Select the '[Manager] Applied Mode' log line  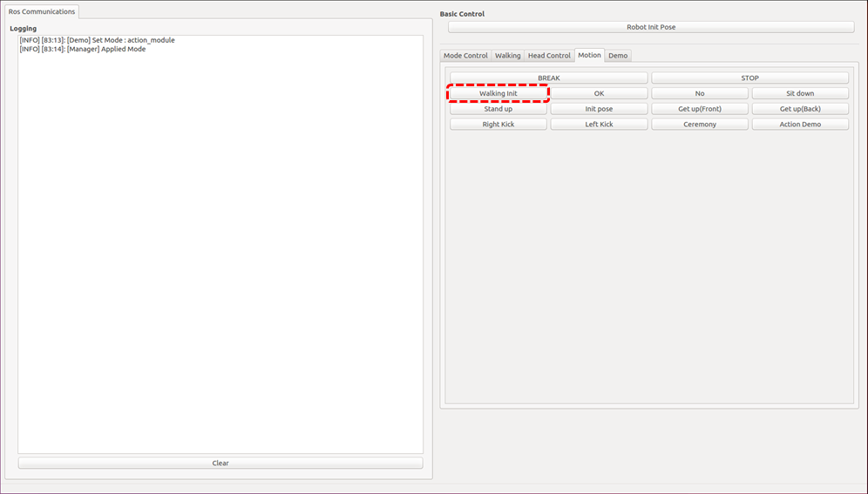[83, 50]
